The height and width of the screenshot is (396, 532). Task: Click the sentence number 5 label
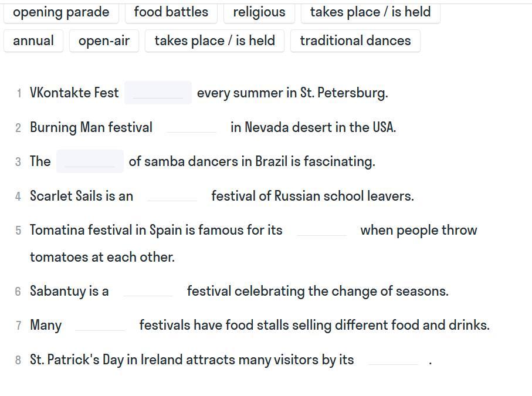(x=18, y=231)
